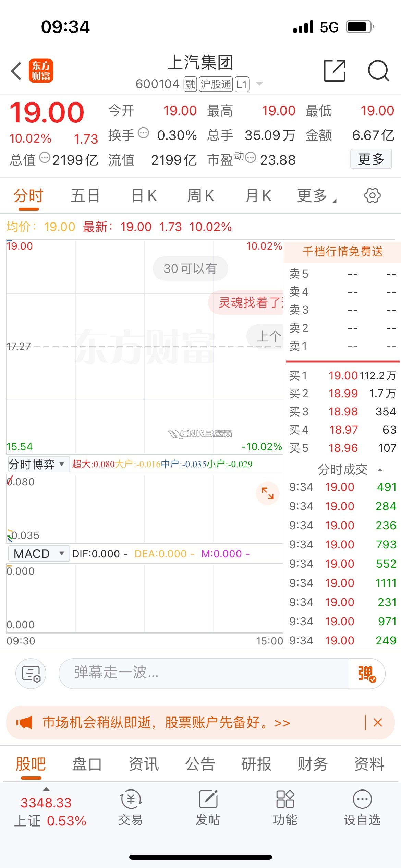Screen dimensions: 401x868
Task: Dismiss the account promotion banner
Action: (378, 722)
